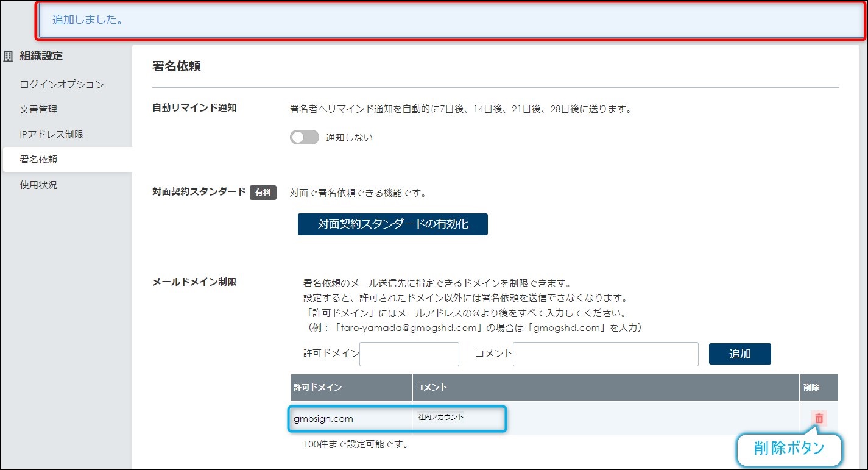Open the 文書管理 settings page
868x470 pixels.
coord(38,110)
